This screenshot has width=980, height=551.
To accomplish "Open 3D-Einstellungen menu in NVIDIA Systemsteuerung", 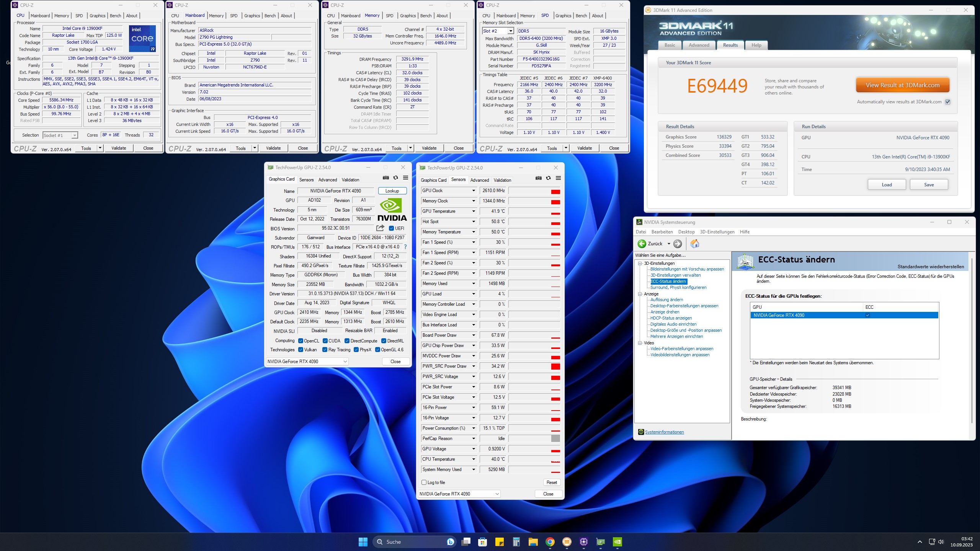I will pyautogui.click(x=717, y=232).
